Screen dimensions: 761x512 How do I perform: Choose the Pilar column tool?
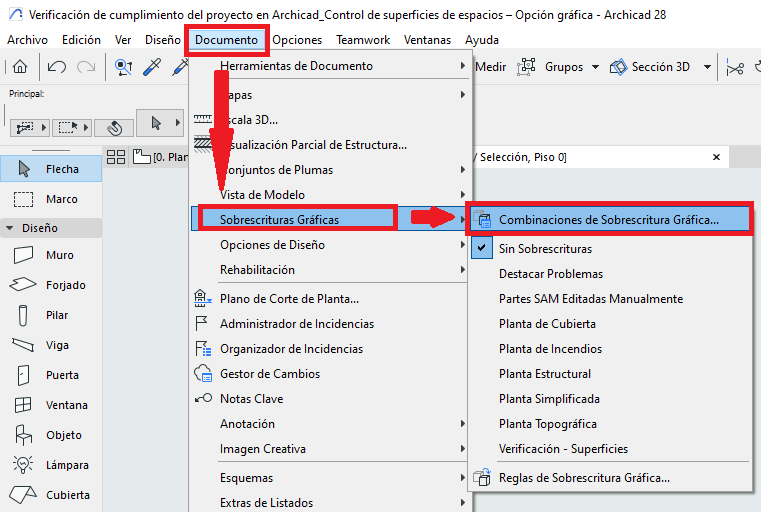point(50,315)
